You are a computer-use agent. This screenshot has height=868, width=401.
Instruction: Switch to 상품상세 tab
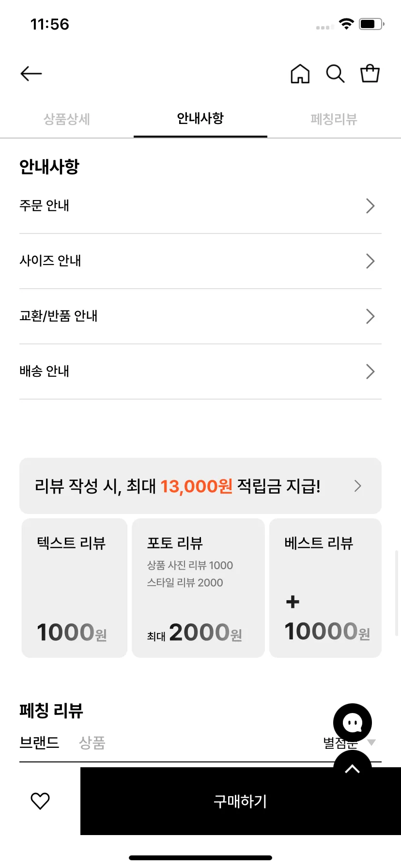pyautogui.click(x=67, y=119)
